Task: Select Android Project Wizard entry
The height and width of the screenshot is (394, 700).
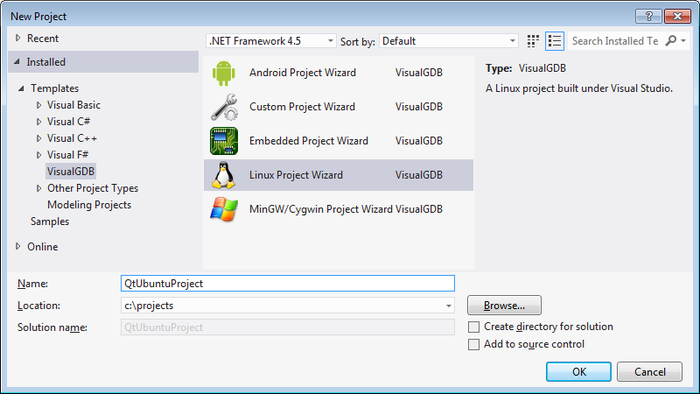Action: [338, 73]
